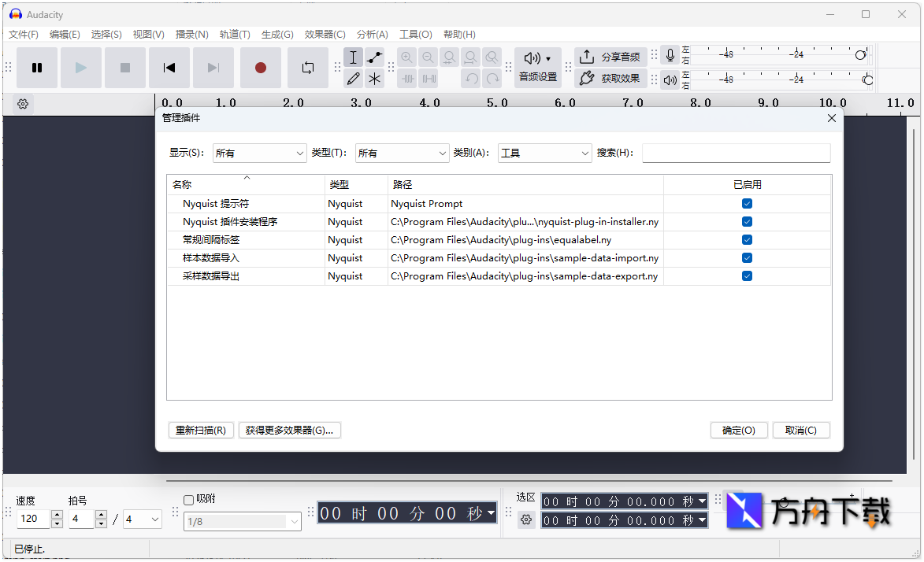Click the speaker playback meter icon
924x562 pixels.
click(670, 79)
